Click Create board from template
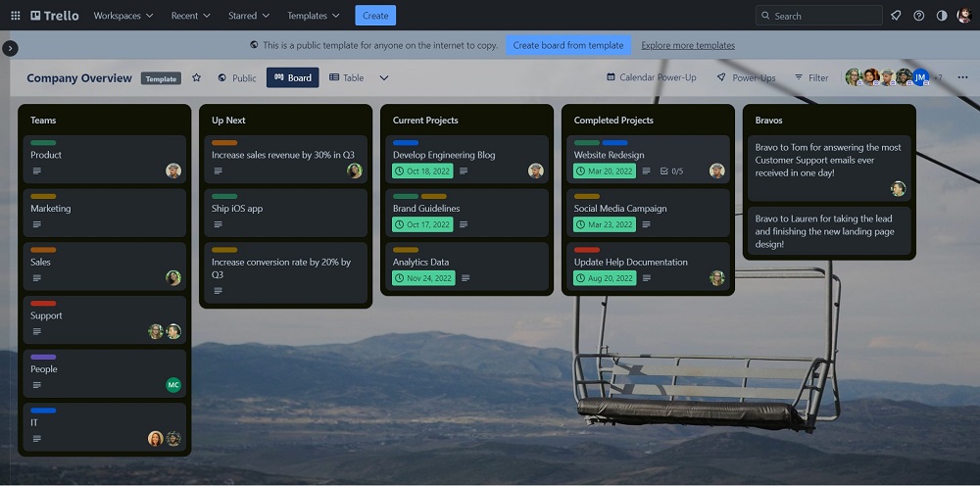 (x=568, y=45)
